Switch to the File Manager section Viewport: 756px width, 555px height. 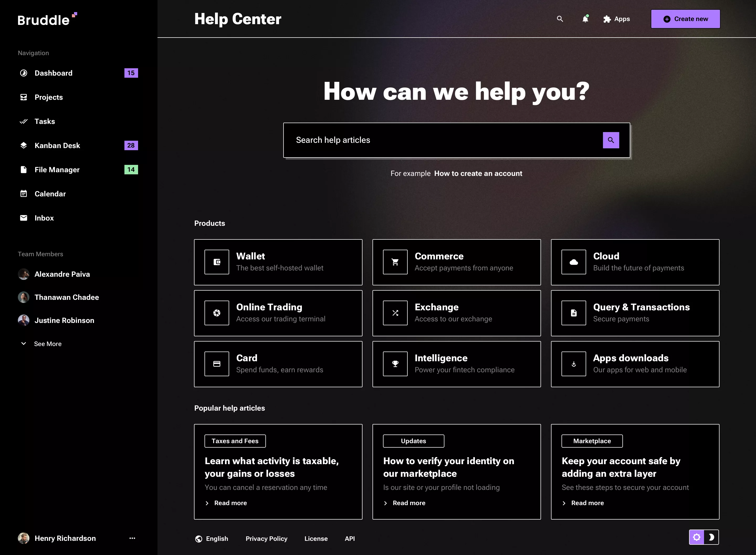click(x=57, y=169)
